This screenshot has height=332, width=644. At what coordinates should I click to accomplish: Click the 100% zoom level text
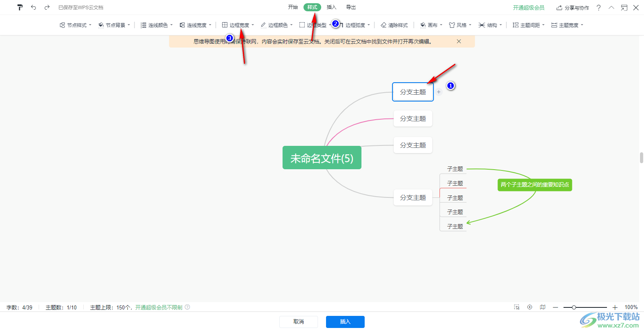coord(631,307)
